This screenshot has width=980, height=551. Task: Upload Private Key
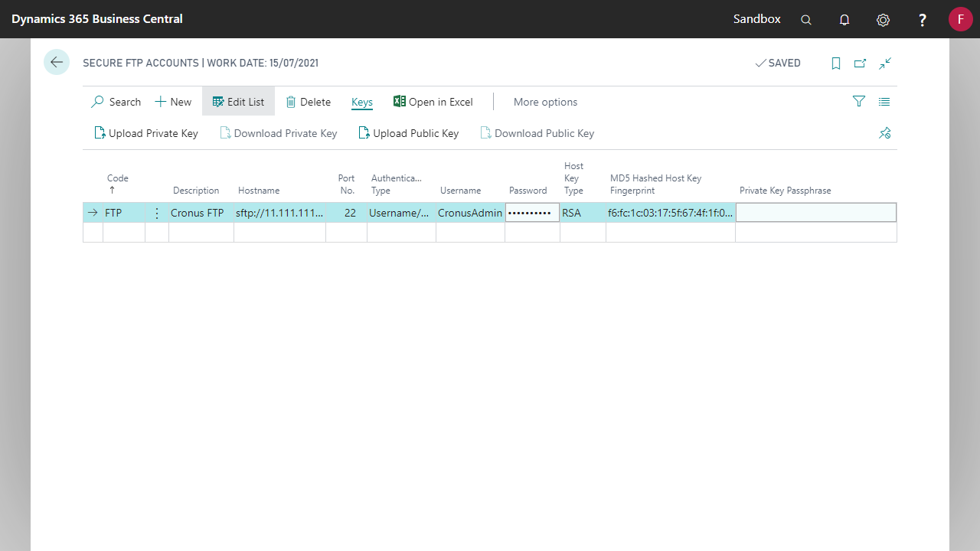pos(145,133)
